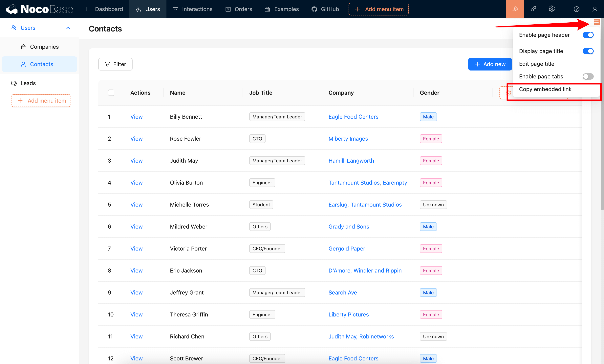Image resolution: width=604 pixels, height=364 pixels.
Task: Choose Edit page title menu option
Action: [536, 64]
